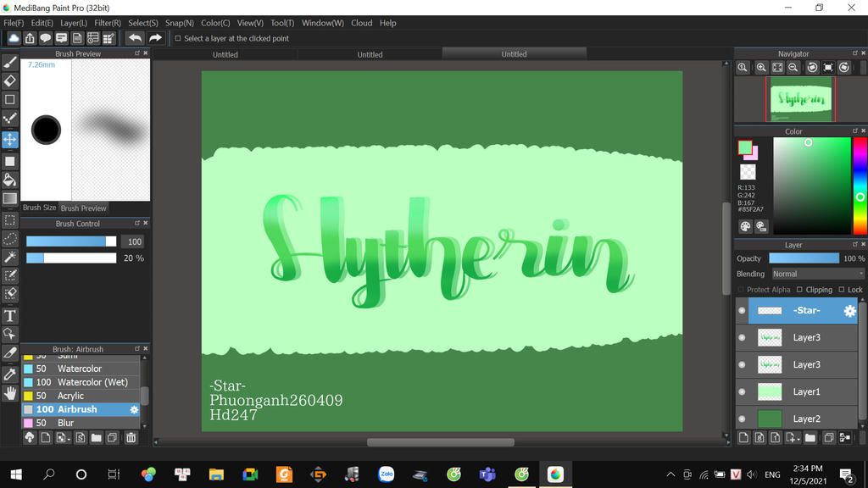868x488 pixels.
Task: Activate the Move tool
Action: 10,140
